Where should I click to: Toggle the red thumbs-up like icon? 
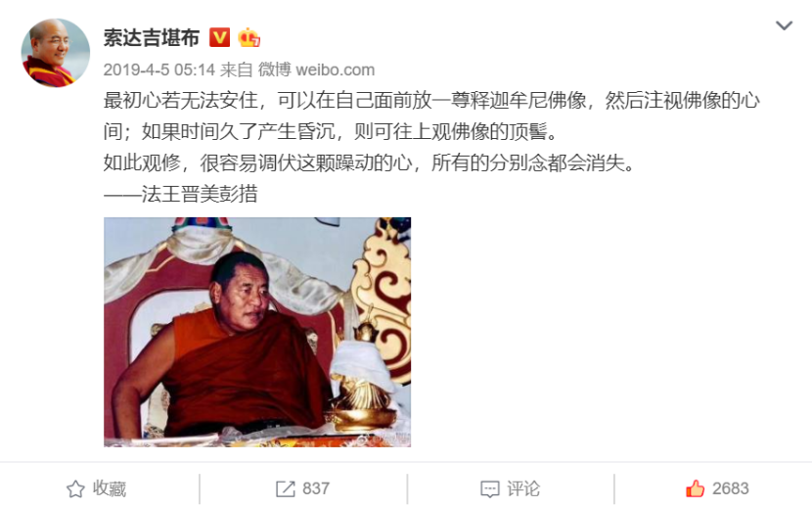(x=695, y=488)
